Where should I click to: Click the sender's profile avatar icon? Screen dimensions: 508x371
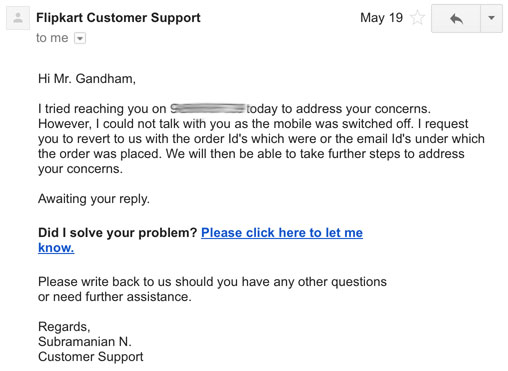[18, 18]
